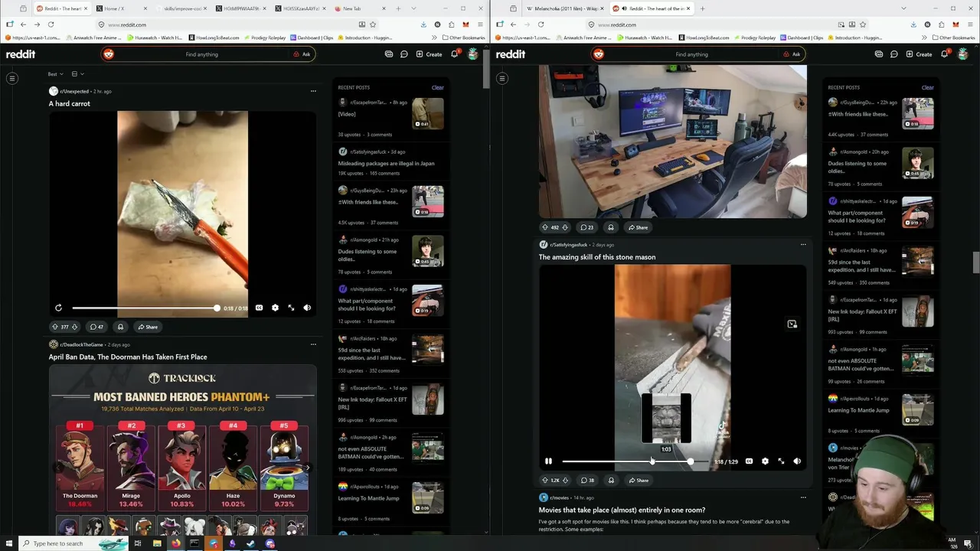Toggle captions on the stone mason video
This screenshot has height=551, width=980.
(x=749, y=461)
